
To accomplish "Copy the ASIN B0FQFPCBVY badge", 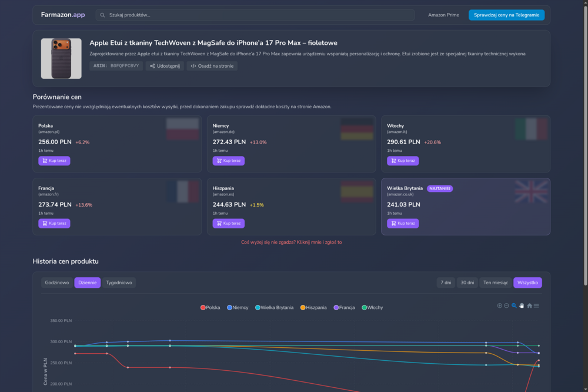I will pyautogui.click(x=116, y=66).
